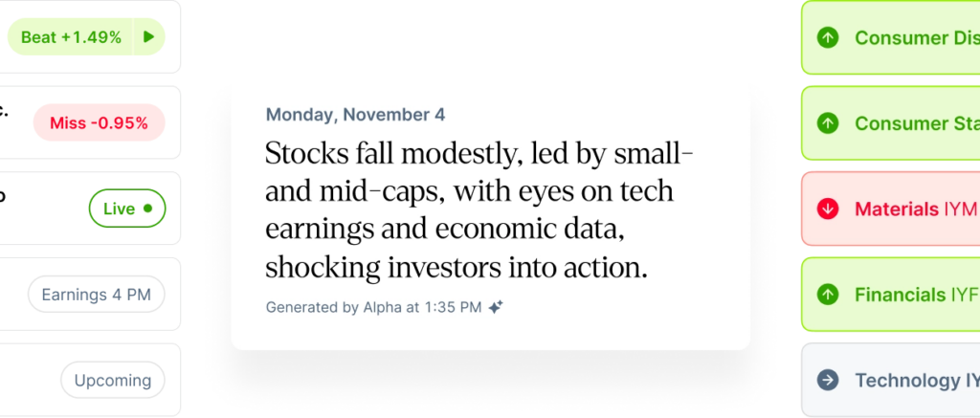Image resolution: width=980 pixels, height=418 pixels.
Task: Select the Miss -0.95% badge
Action: coord(99,123)
